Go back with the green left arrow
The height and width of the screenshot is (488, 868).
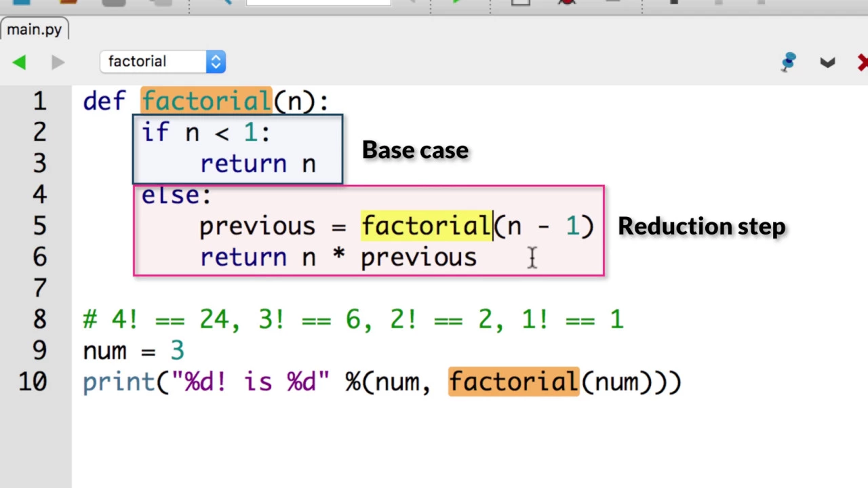pos(19,62)
